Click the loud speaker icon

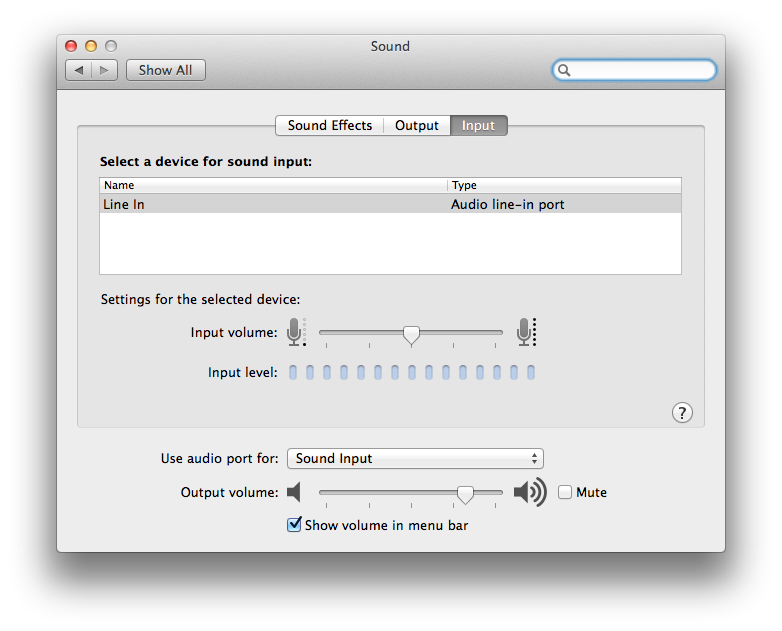(x=530, y=492)
